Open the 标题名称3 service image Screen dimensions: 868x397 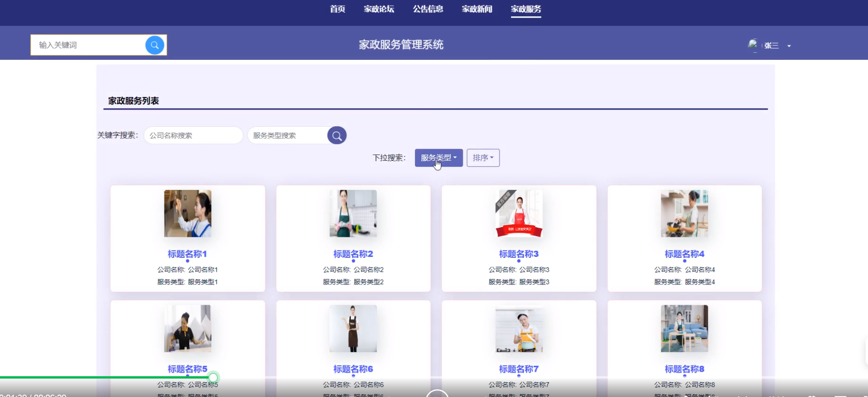[x=519, y=213]
